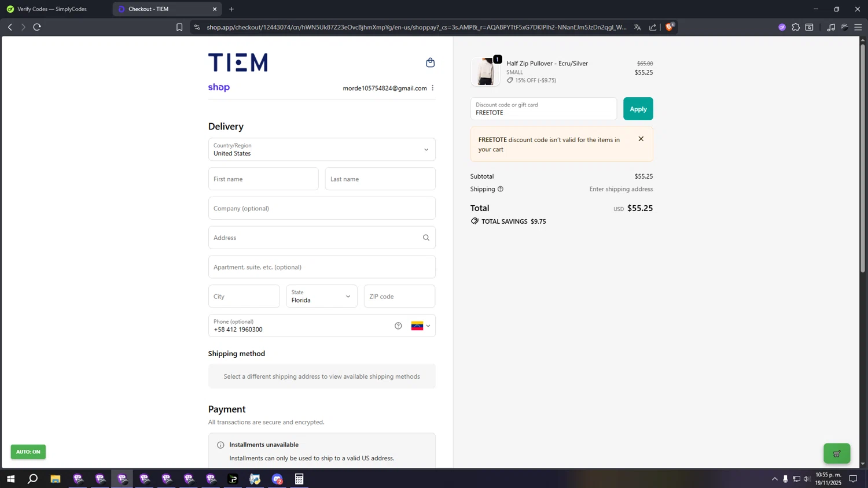Toggle the AUTO: ON button

pyautogui.click(x=28, y=452)
